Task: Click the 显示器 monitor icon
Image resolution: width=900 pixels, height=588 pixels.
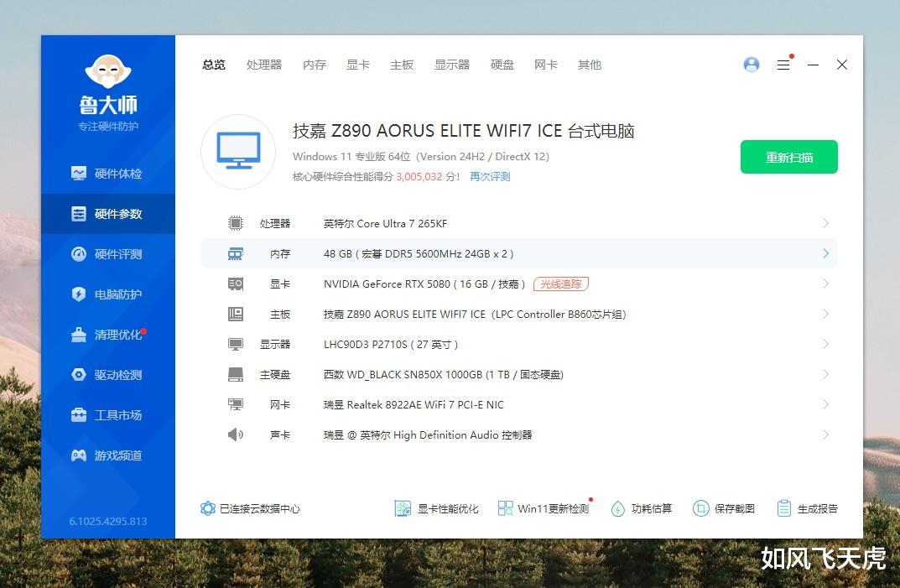Action: point(236,345)
